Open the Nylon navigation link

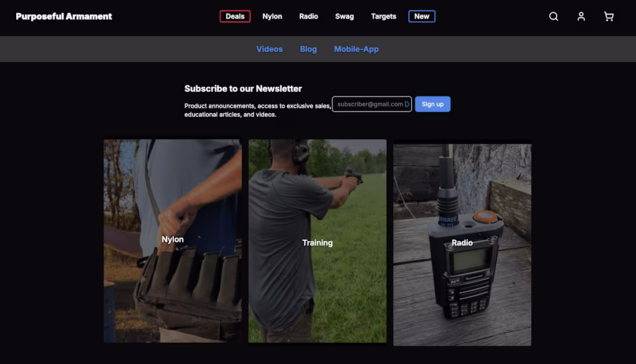272,16
